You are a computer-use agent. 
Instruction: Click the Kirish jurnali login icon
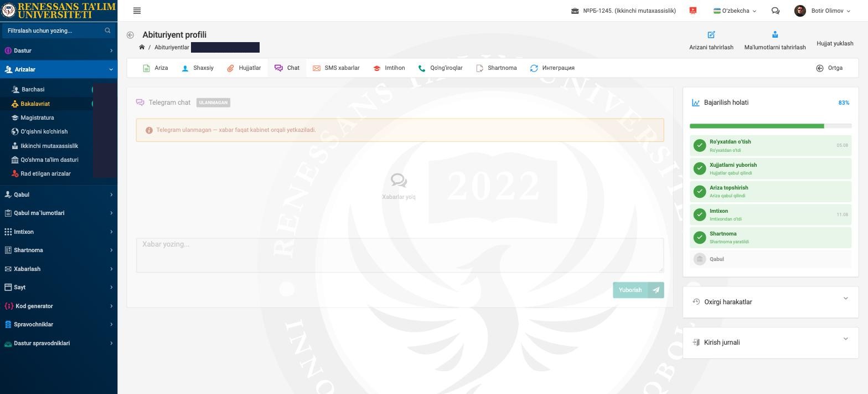[x=696, y=342]
